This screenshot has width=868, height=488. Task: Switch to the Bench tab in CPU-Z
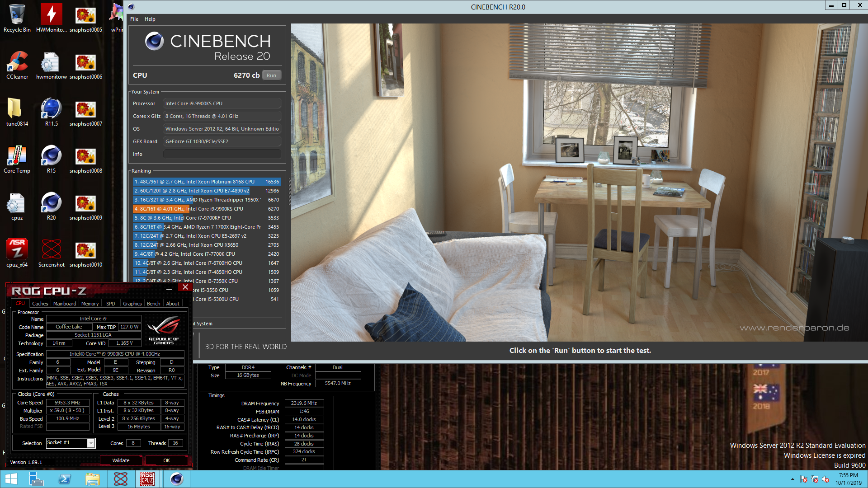point(153,304)
